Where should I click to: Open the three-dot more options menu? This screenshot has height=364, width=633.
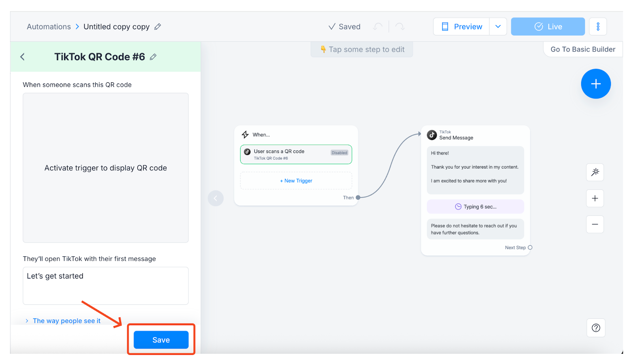[598, 27]
